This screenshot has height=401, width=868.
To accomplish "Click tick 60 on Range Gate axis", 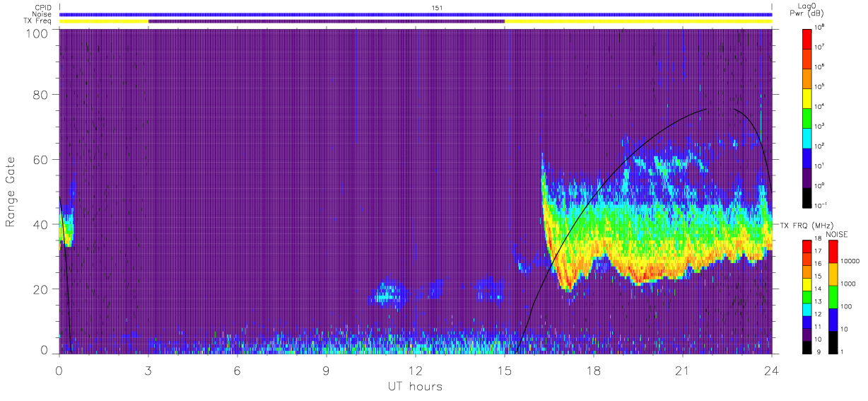I will [42, 159].
